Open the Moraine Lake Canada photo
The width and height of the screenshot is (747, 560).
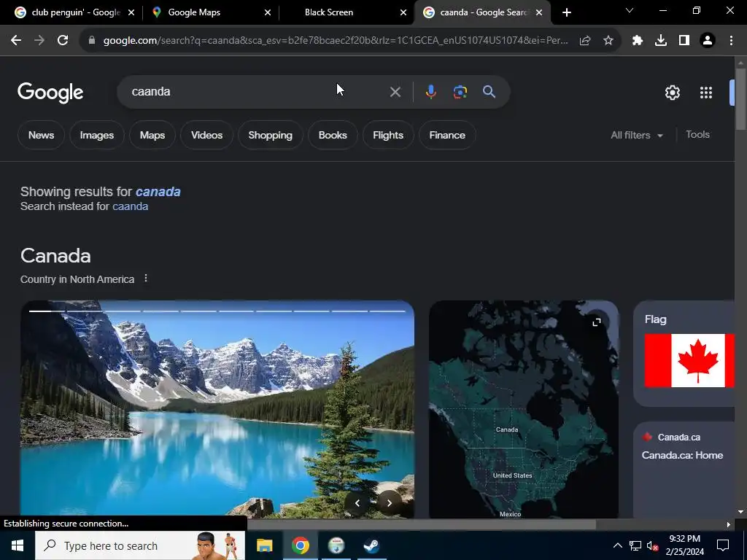217,409
